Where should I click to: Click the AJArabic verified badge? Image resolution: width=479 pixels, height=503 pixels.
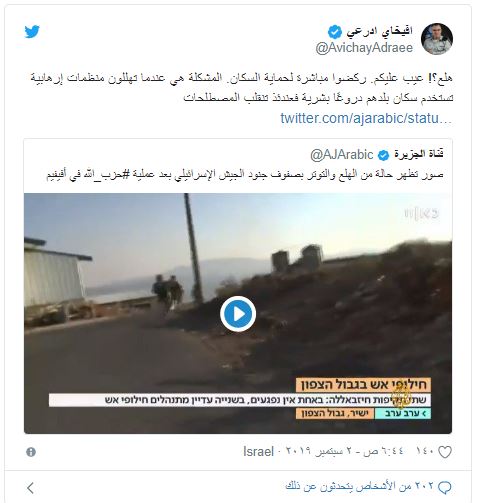(x=384, y=155)
